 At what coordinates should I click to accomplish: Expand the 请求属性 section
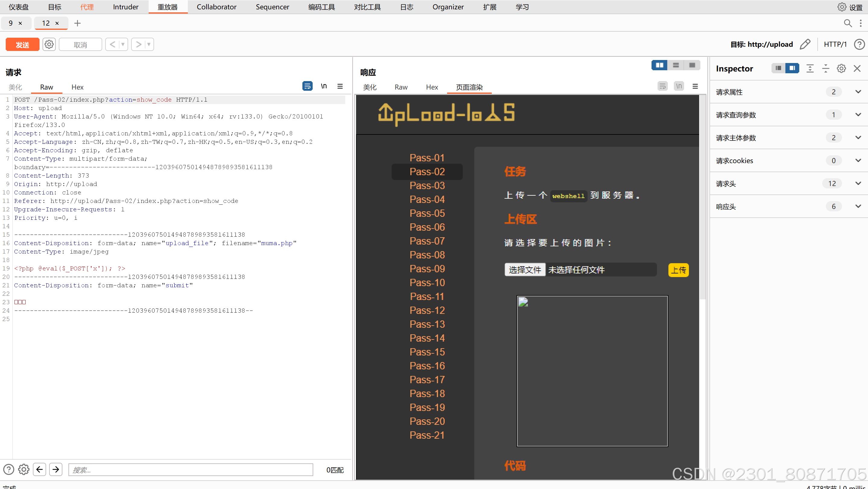click(x=858, y=92)
